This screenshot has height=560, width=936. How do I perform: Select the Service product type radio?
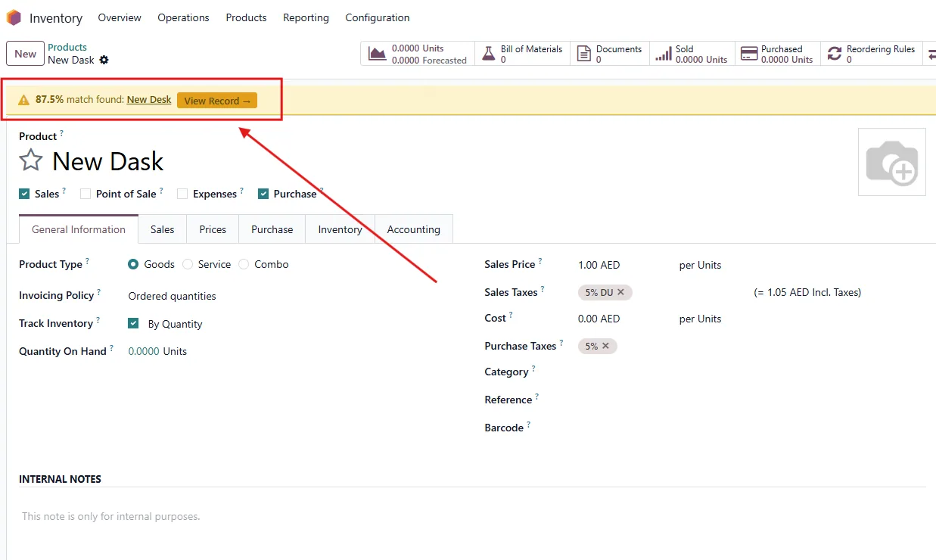pos(188,264)
